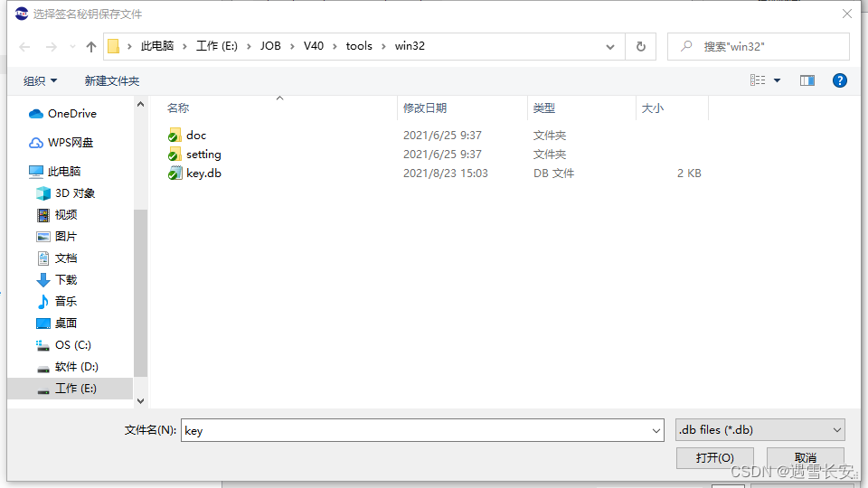The image size is (868, 488).
Task: Navigate up one folder level
Action: click(x=91, y=47)
